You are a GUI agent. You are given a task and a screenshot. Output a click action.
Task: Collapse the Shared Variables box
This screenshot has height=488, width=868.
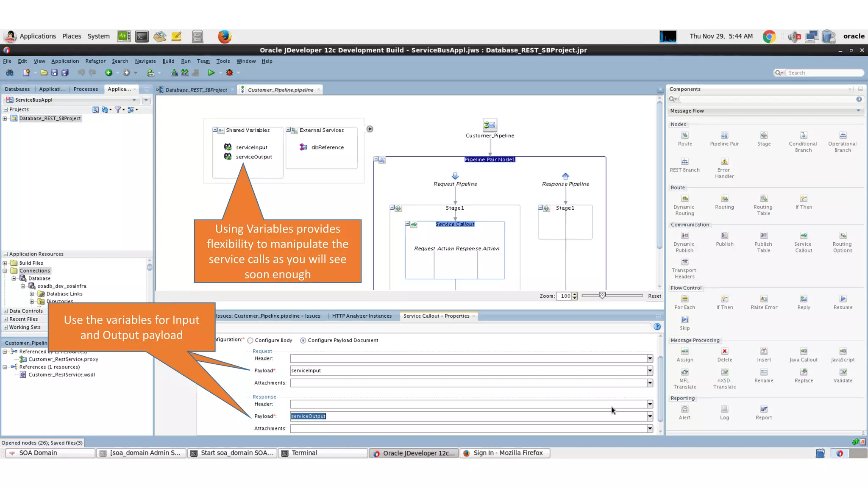[x=215, y=130]
